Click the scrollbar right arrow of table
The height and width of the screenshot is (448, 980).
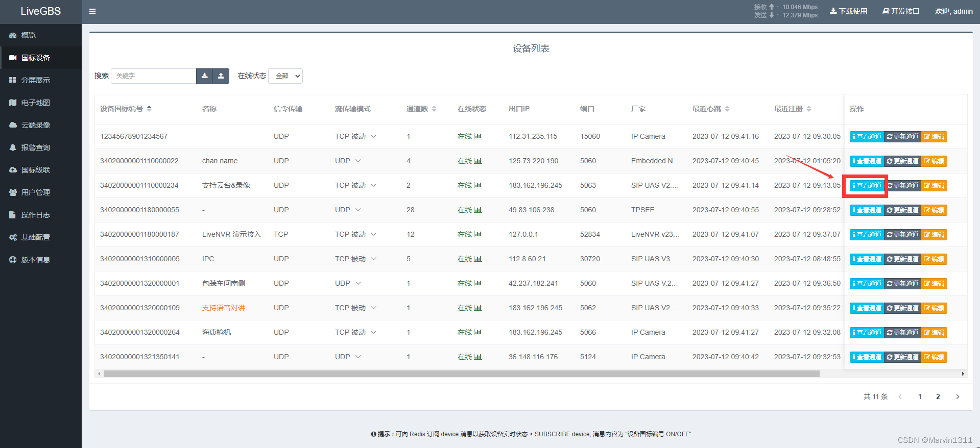click(963, 374)
